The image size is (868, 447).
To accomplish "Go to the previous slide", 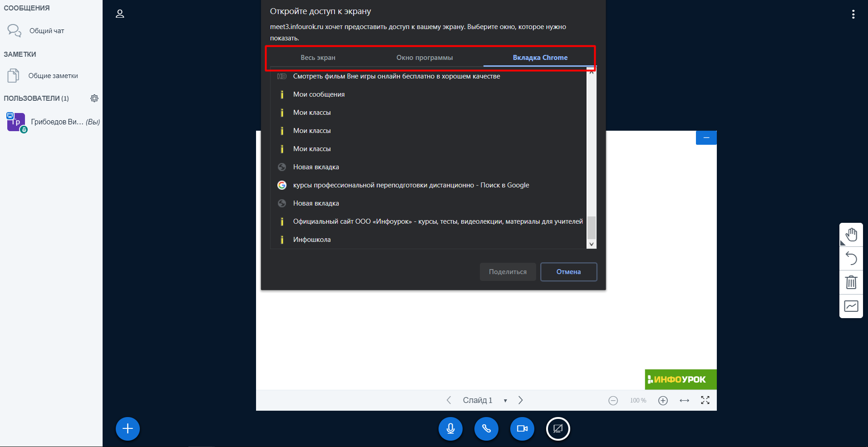I will pos(449,400).
